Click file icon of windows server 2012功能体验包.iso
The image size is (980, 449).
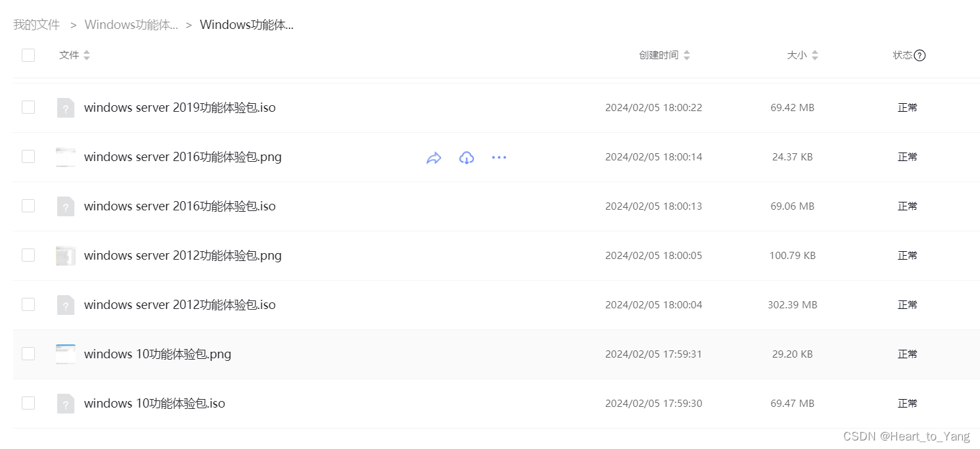tap(66, 305)
